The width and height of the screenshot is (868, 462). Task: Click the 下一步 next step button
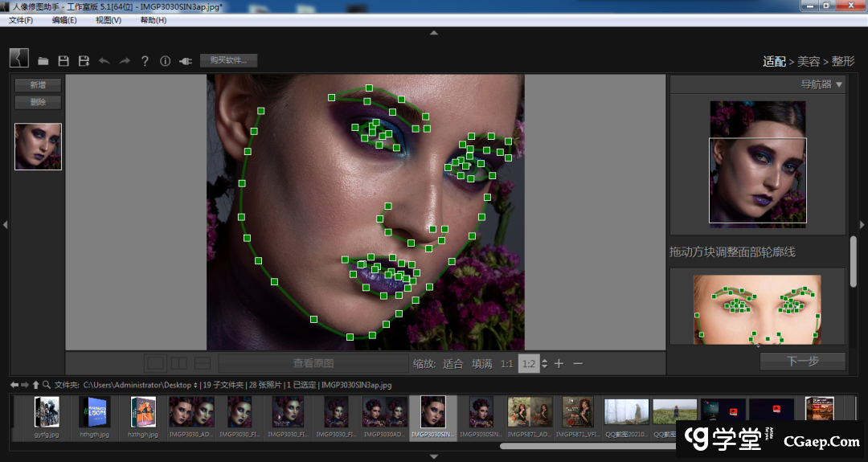(802, 362)
